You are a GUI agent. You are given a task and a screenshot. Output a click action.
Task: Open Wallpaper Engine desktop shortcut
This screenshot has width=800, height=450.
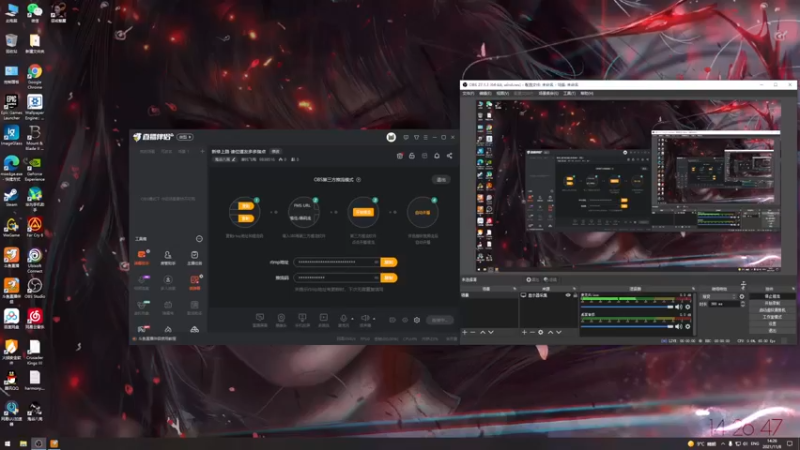coord(35,107)
